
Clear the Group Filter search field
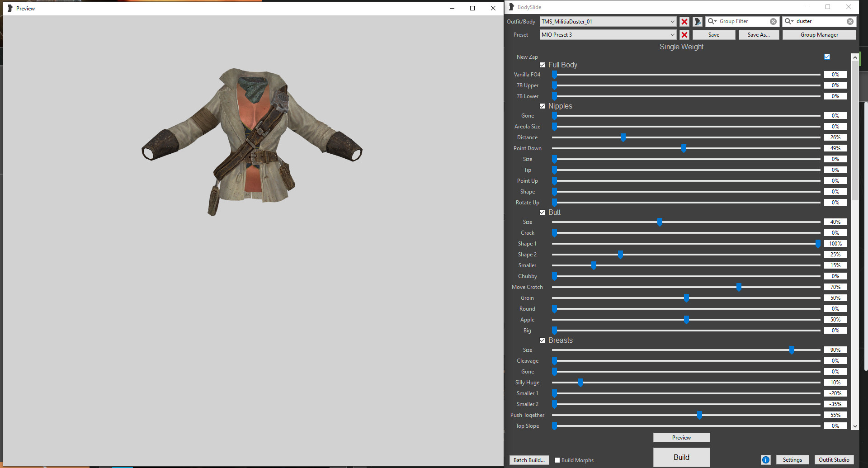(773, 22)
